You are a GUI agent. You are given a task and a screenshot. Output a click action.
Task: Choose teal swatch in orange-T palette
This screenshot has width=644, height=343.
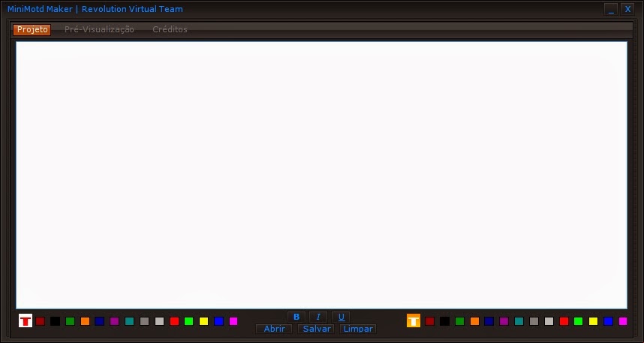(519, 321)
